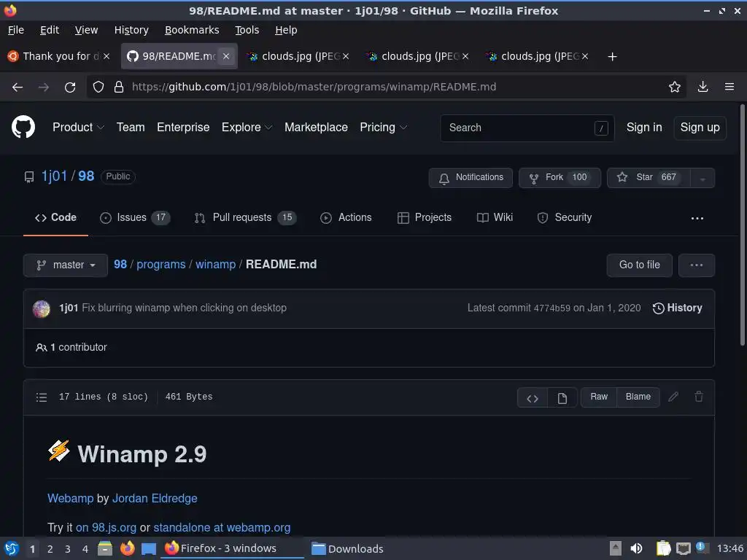Click the clipboard tray icon
The image size is (747, 560).
pos(663,548)
